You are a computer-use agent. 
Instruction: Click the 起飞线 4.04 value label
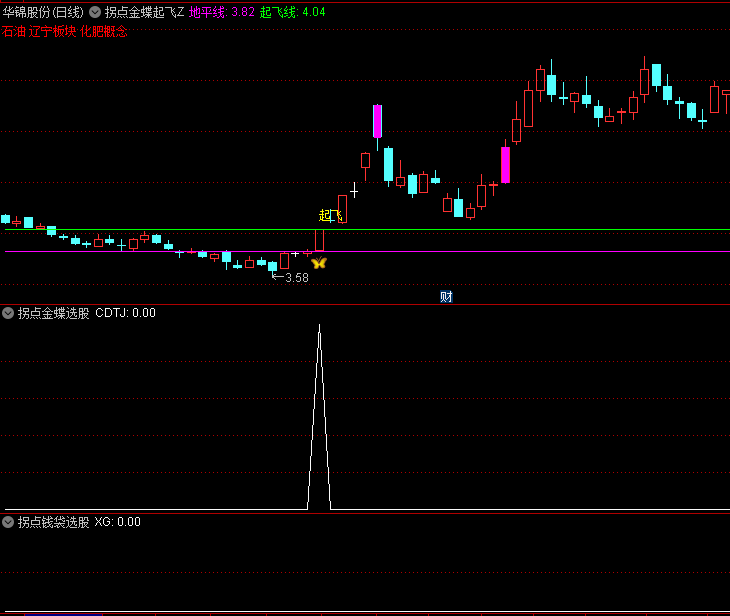292,12
